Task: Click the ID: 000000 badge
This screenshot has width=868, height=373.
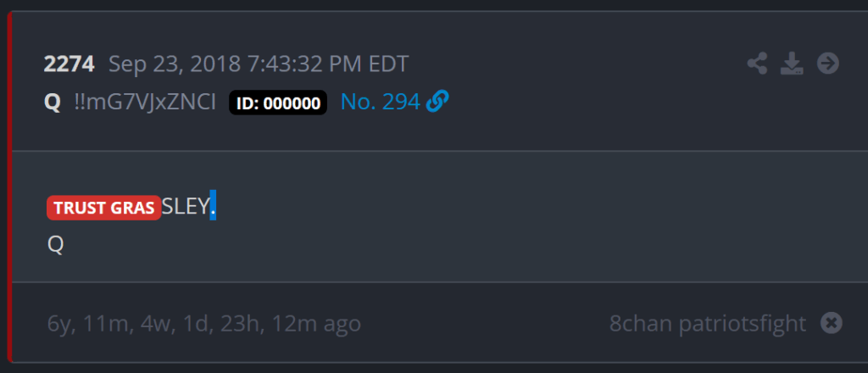Action: click(278, 103)
